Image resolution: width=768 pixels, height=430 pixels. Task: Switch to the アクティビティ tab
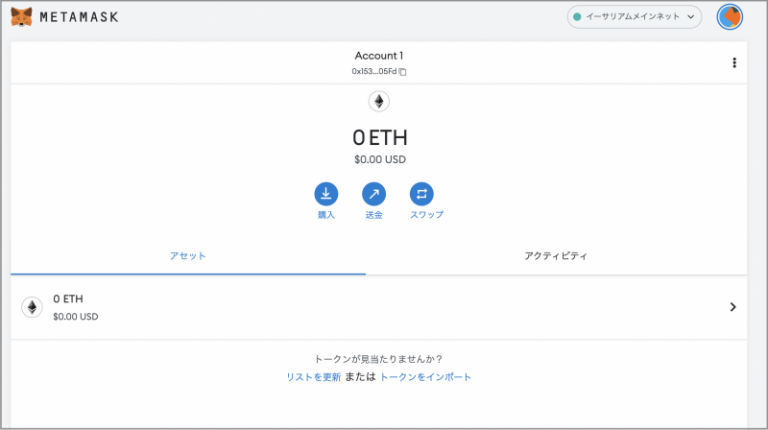coord(556,256)
